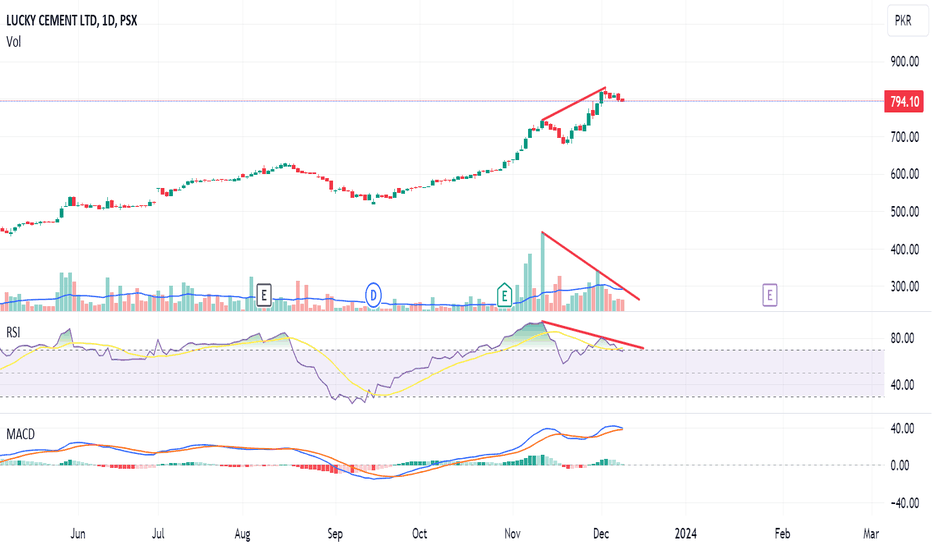
Task: Click the PKR currency button
Action: tap(907, 21)
